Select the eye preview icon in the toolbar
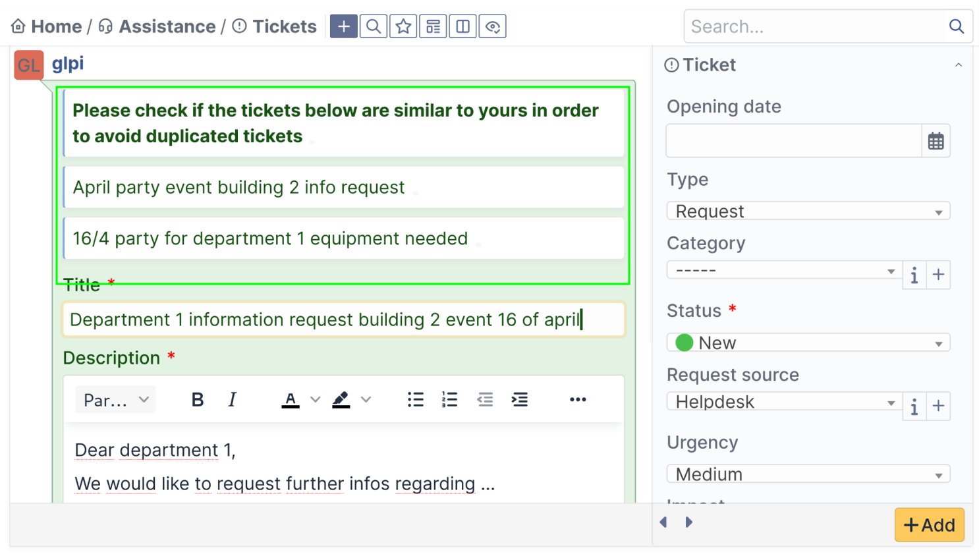The width and height of the screenshot is (979, 560). (492, 26)
